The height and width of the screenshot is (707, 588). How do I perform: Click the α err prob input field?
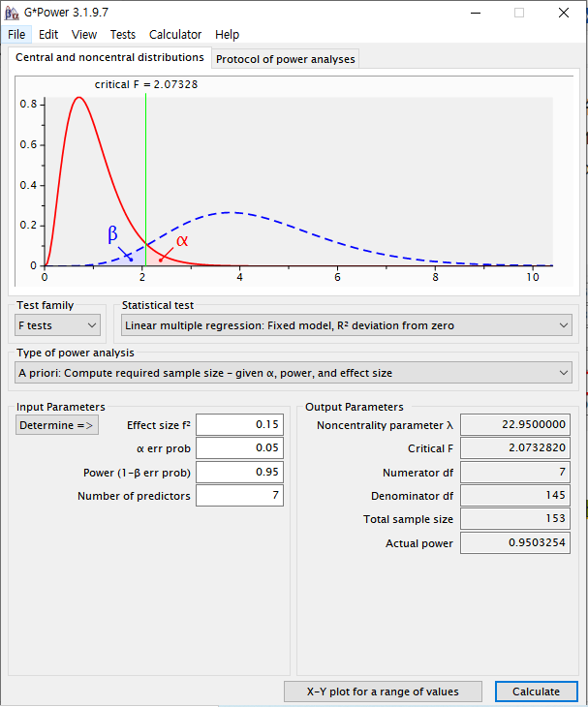(x=239, y=448)
